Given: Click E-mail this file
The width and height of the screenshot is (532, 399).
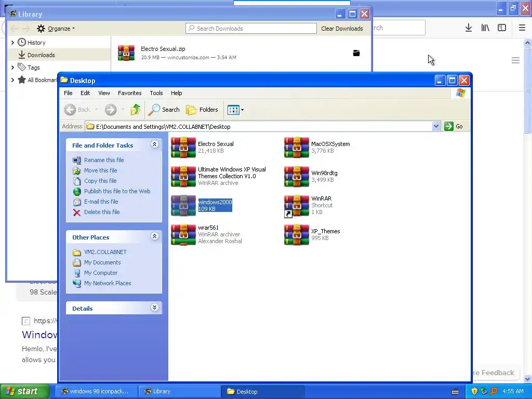Looking at the screenshot, I should click(x=101, y=202).
